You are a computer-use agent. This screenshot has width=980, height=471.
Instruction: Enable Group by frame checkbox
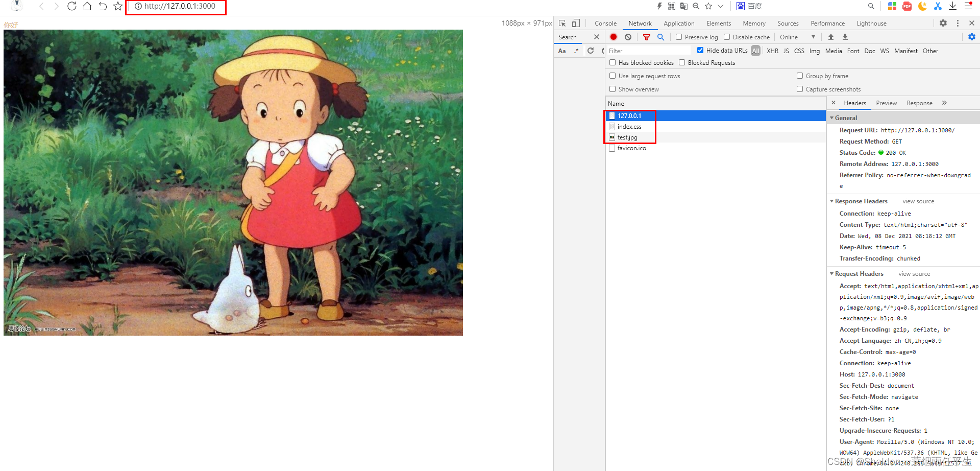[x=800, y=76]
